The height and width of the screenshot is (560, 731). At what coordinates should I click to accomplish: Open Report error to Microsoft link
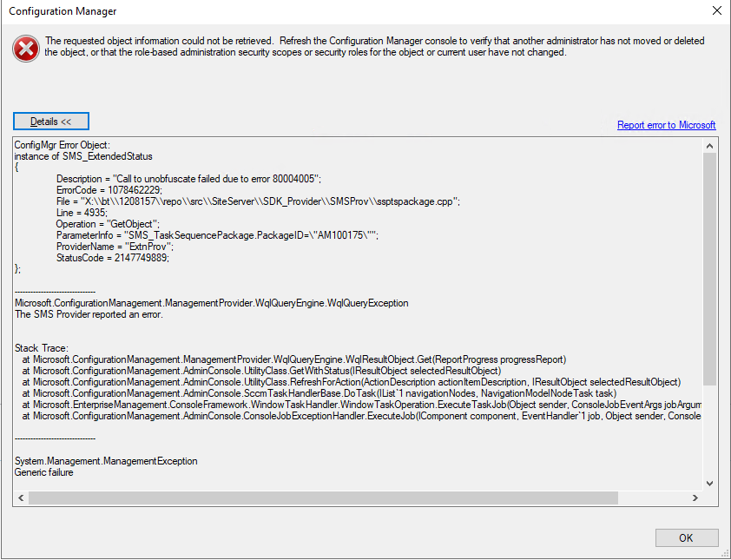click(666, 125)
